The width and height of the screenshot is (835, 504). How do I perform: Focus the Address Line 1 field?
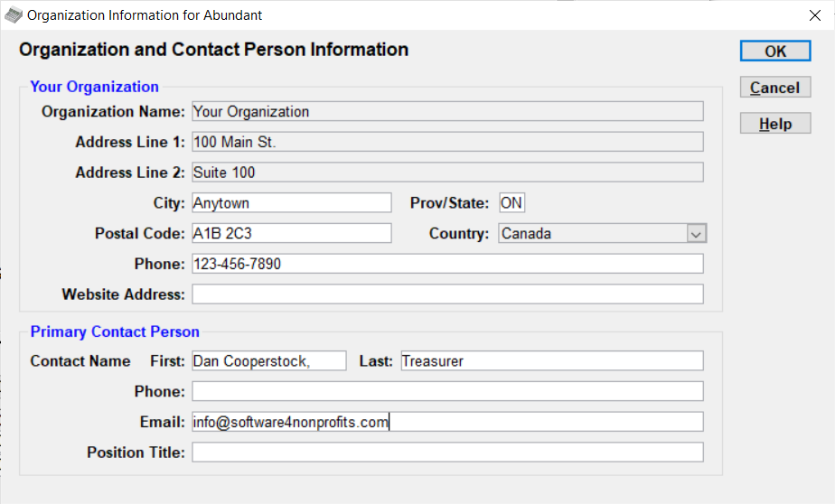(446, 143)
